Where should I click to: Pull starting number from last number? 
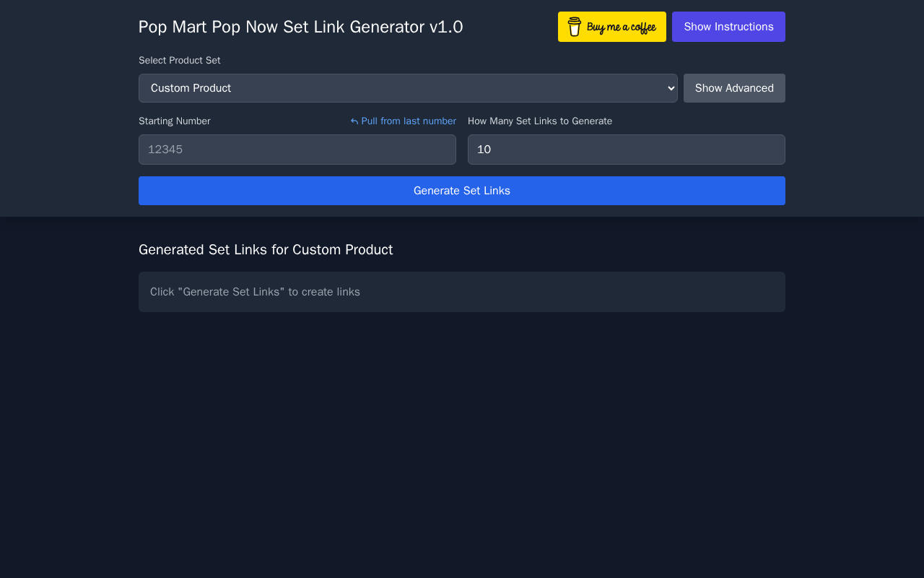coord(408,121)
